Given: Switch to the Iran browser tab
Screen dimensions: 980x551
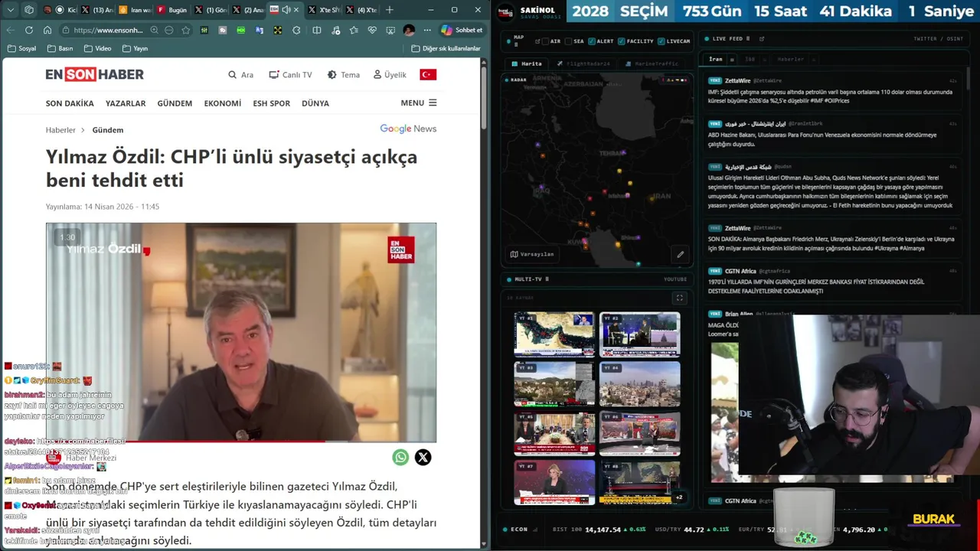Looking at the screenshot, I should (x=135, y=10).
